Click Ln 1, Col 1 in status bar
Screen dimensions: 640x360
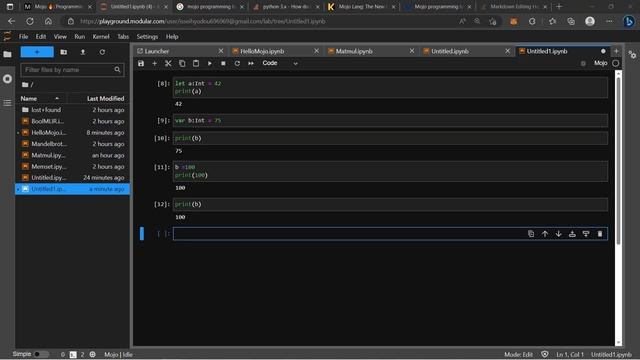570,354
